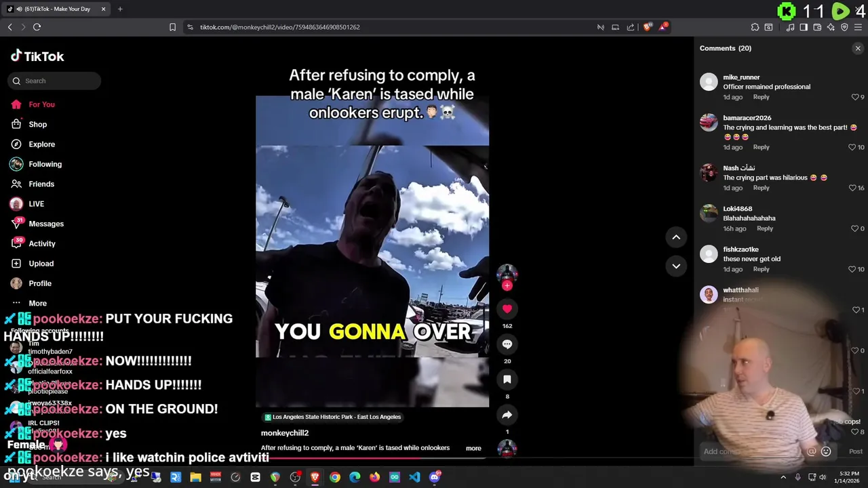Open TikTok LIVE from sidebar
Viewport: 868px width, 488px height.
coord(27,204)
